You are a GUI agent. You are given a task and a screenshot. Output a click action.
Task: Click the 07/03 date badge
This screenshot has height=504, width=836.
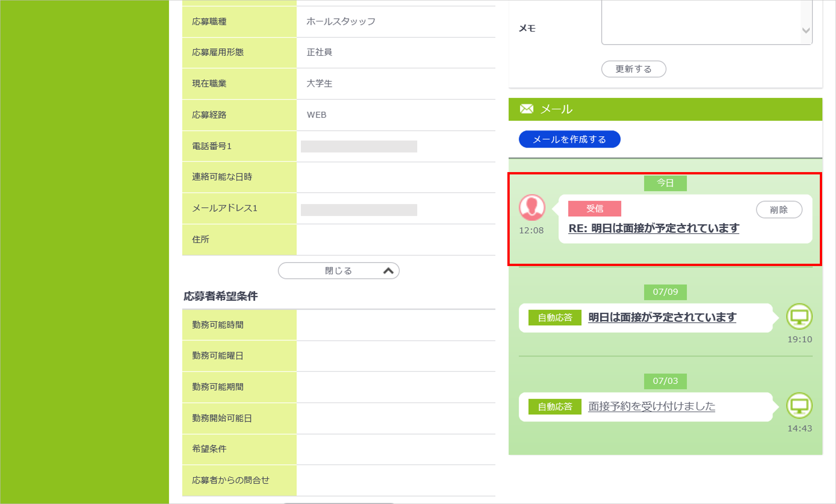(665, 381)
